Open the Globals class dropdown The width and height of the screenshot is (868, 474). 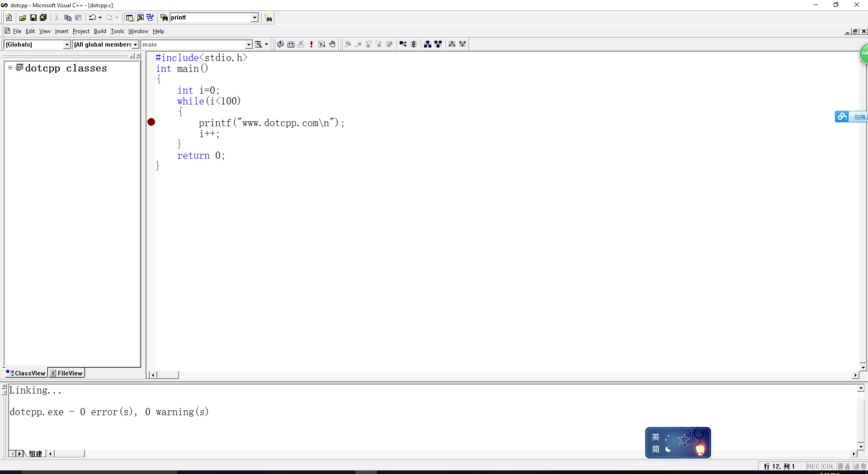tap(67, 44)
